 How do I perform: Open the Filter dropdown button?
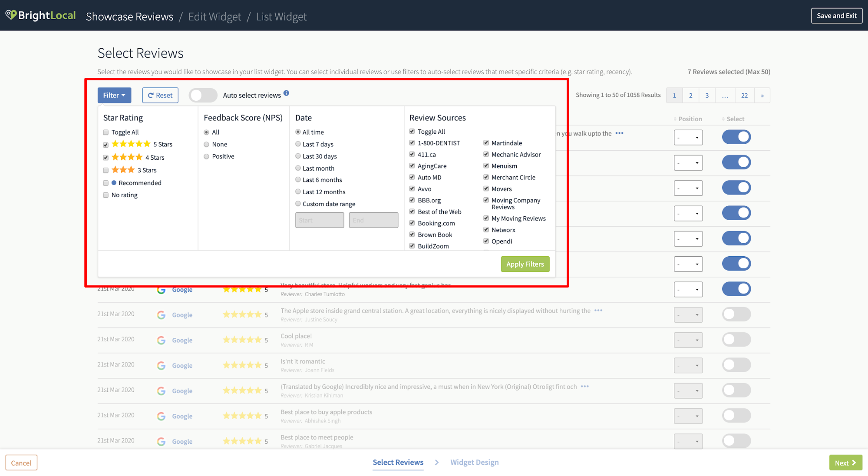click(x=114, y=96)
